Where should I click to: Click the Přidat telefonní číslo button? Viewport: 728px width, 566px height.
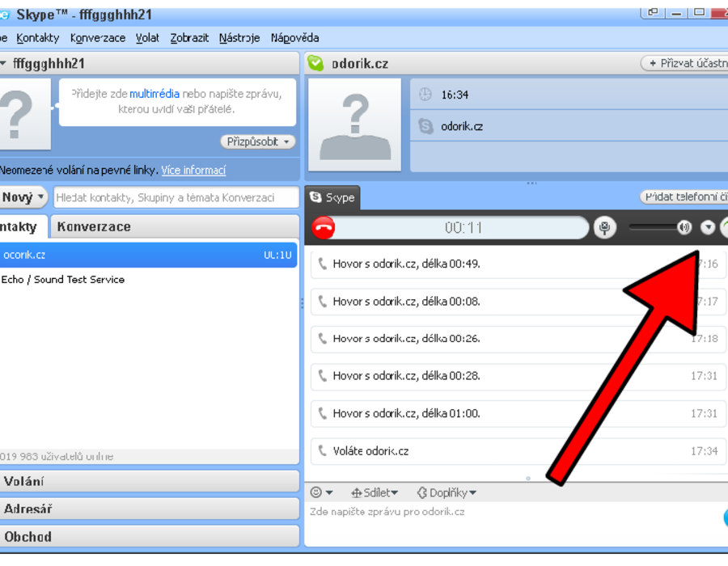tap(684, 196)
